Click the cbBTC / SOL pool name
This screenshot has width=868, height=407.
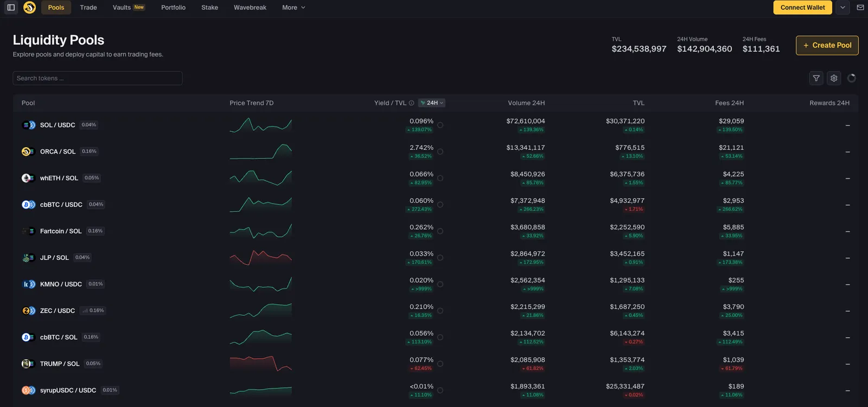click(59, 338)
